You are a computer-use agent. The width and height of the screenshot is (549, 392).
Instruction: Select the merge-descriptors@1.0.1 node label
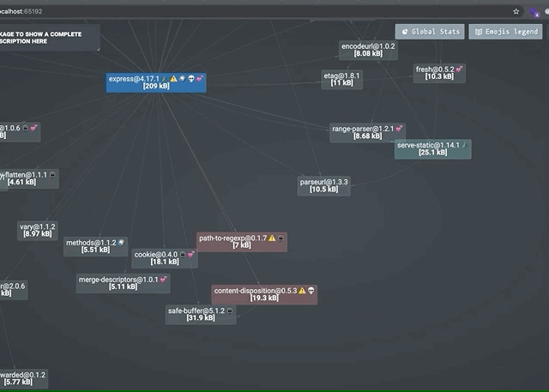[x=118, y=280]
